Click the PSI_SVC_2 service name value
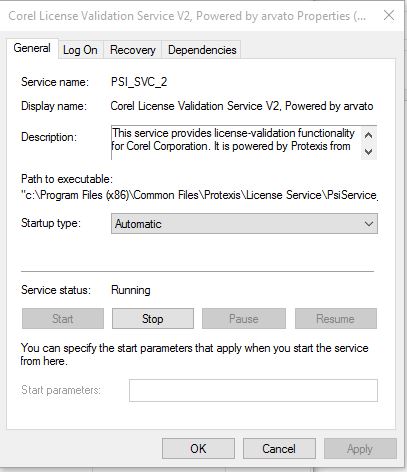 pos(139,82)
